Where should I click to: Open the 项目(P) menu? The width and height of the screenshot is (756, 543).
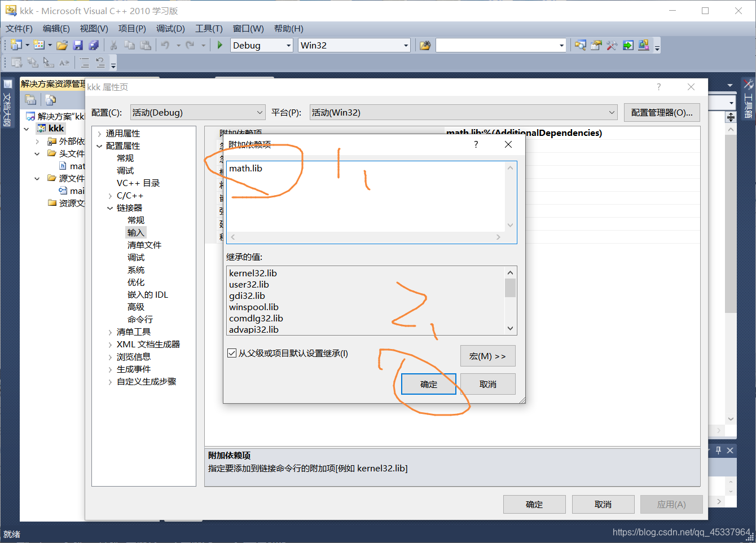pyautogui.click(x=132, y=28)
